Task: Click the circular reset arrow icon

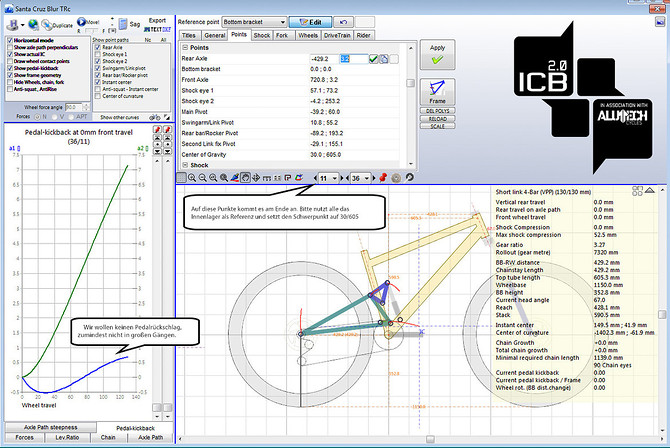Action: coord(409,177)
